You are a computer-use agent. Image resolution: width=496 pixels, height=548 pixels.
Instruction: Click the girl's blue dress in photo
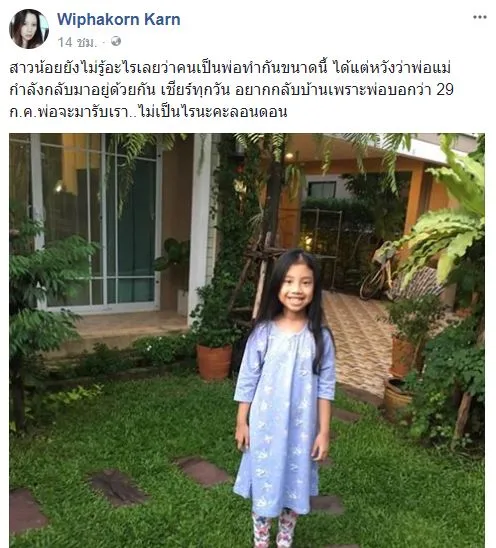pyautogui.click(x=284, y=416)
